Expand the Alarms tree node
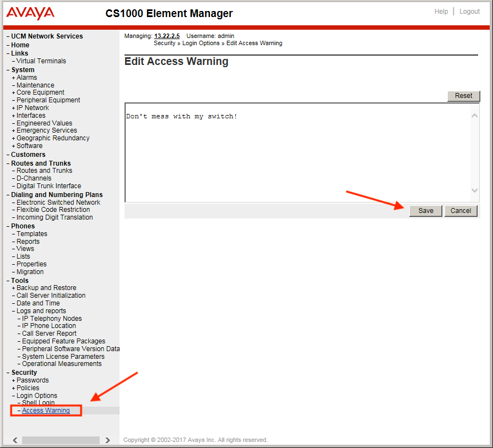Screen dimensions: 493x448 tap(14, 78)
